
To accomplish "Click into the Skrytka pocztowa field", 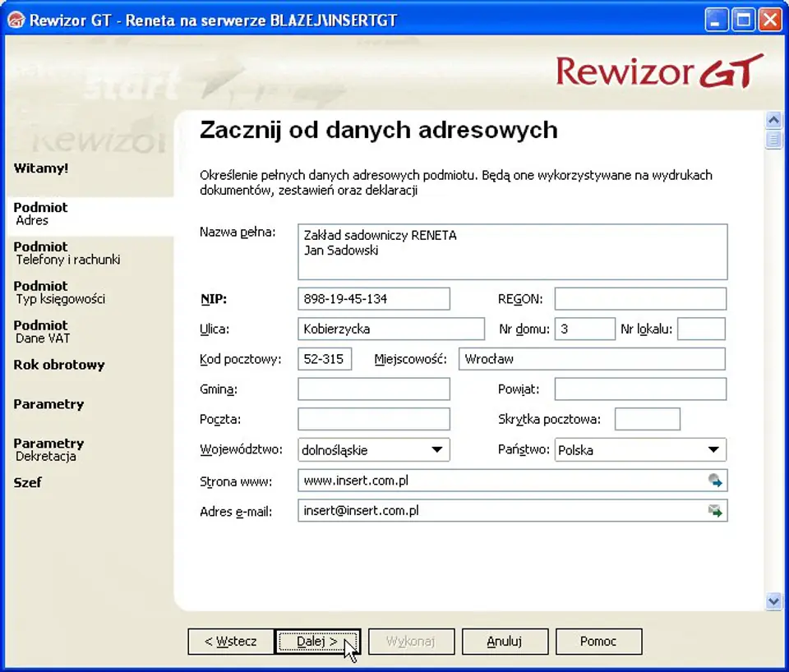I will coord(648,420).
